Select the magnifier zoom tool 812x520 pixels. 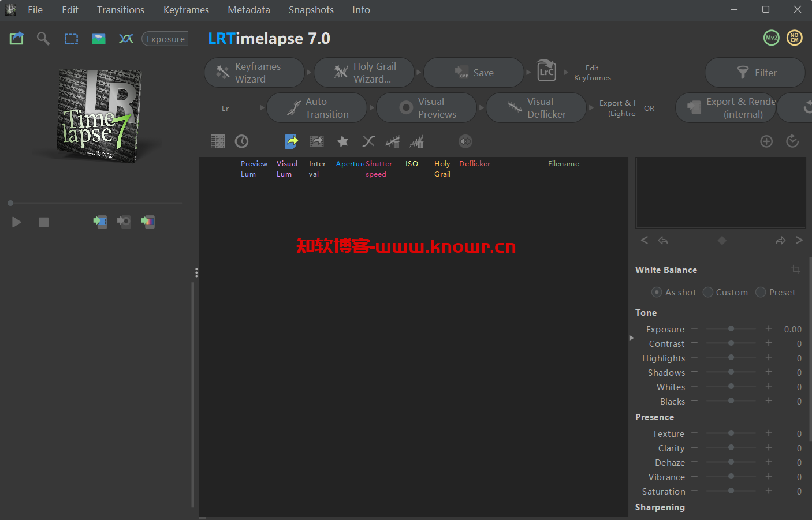tap(43, 39)
